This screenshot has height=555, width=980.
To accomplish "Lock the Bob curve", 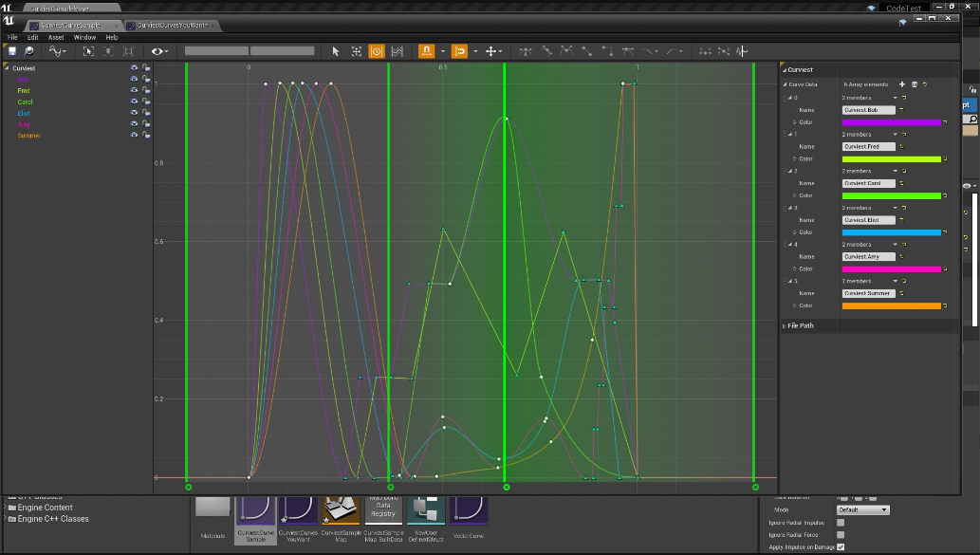I will (x=146, y=80).
